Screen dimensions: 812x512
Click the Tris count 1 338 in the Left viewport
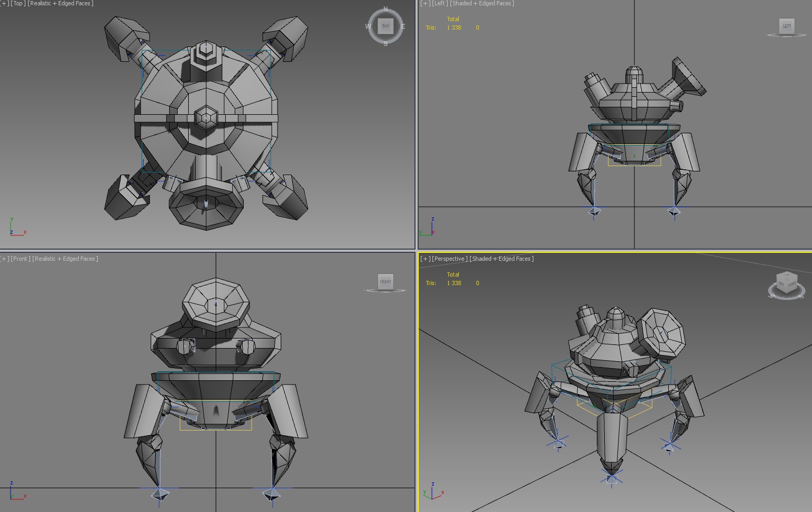454,28
